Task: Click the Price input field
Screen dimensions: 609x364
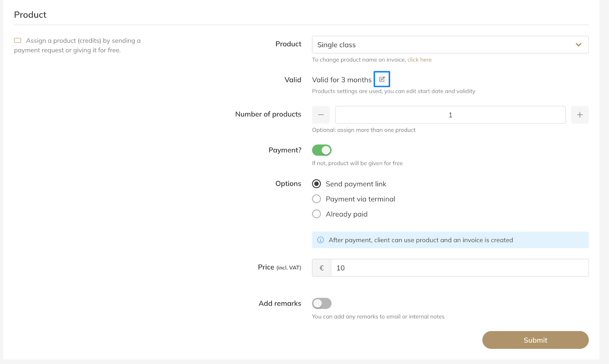Action: click(x=459, y=268)
